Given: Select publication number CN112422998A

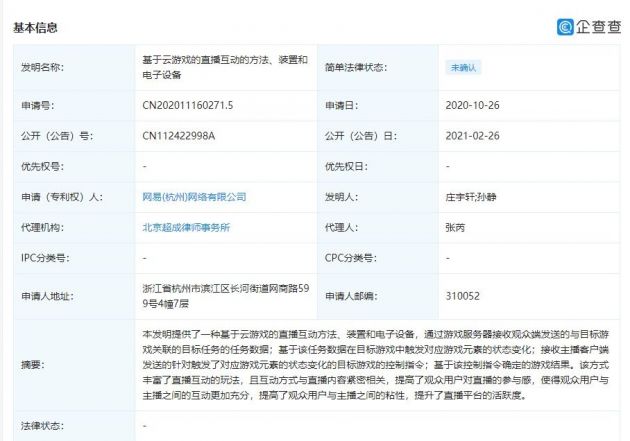Looking at the screenshot, I should click(x=178, y=136).
